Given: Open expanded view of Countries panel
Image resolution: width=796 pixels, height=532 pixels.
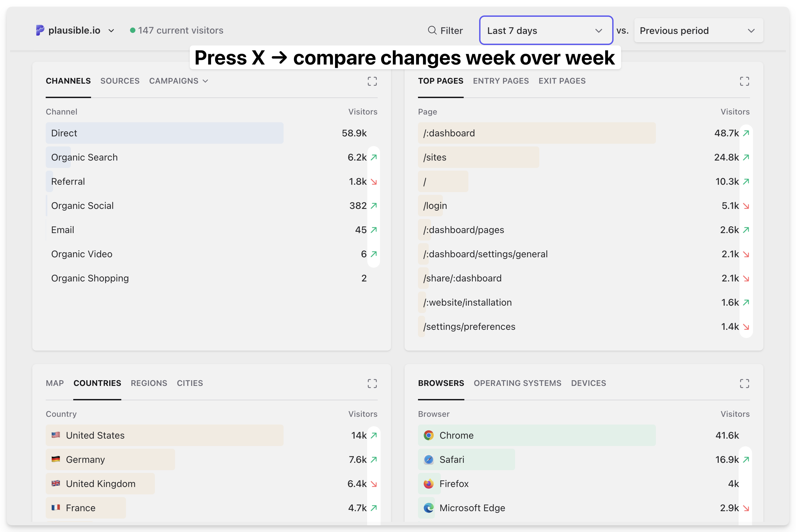Looking at the screenshot, I should [372, 384].
